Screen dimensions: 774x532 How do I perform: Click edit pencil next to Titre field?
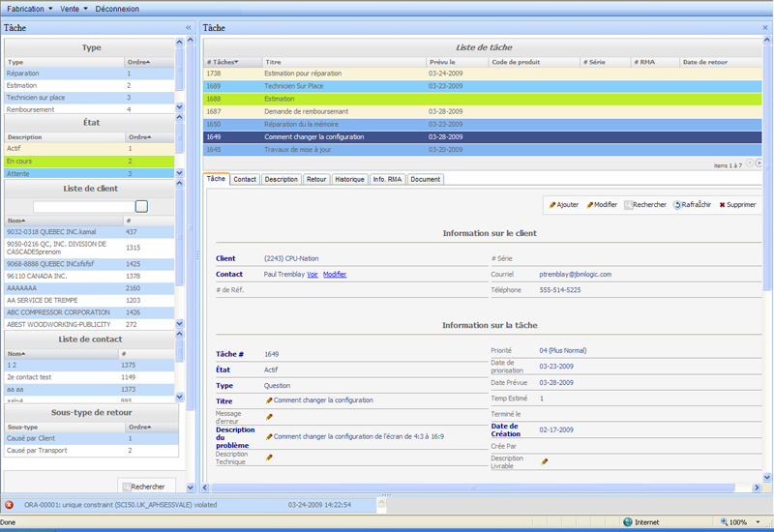coord(269,399)
